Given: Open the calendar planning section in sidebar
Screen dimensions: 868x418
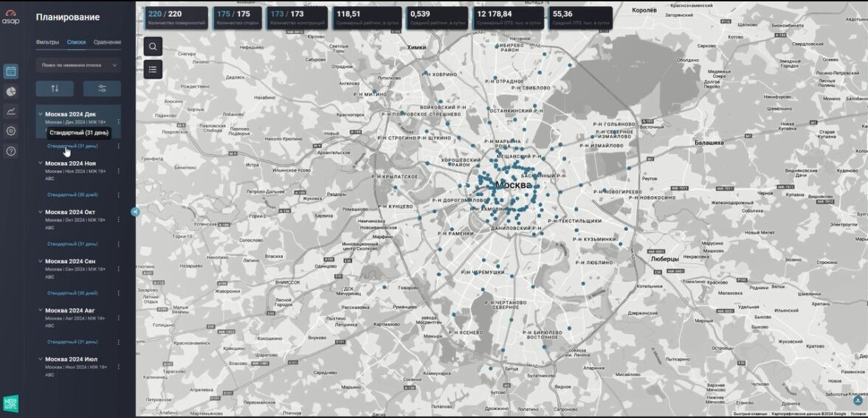Looking at the screenshot, I should click(10, 71).
